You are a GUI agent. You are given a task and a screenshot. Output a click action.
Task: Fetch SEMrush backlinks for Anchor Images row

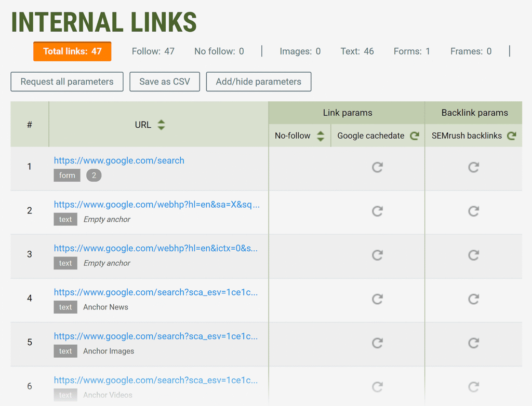(x=473, y=343)
